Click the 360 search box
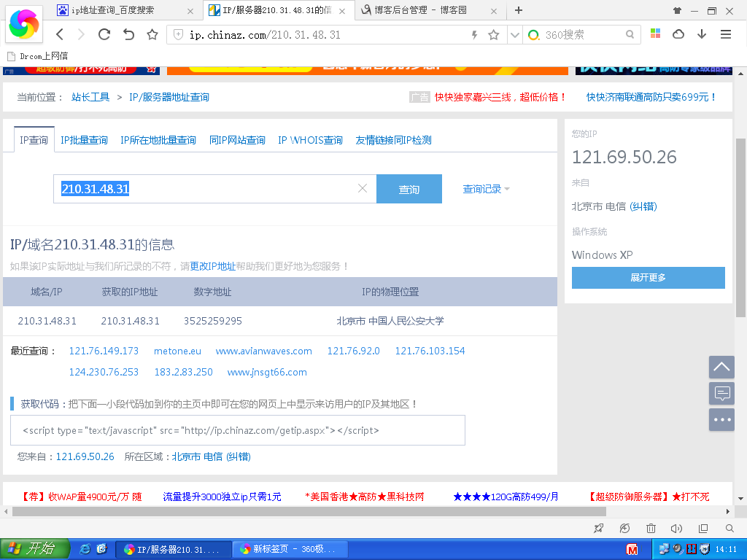Image resolution: width=747 pixels, height=560 pixels. 582,34
